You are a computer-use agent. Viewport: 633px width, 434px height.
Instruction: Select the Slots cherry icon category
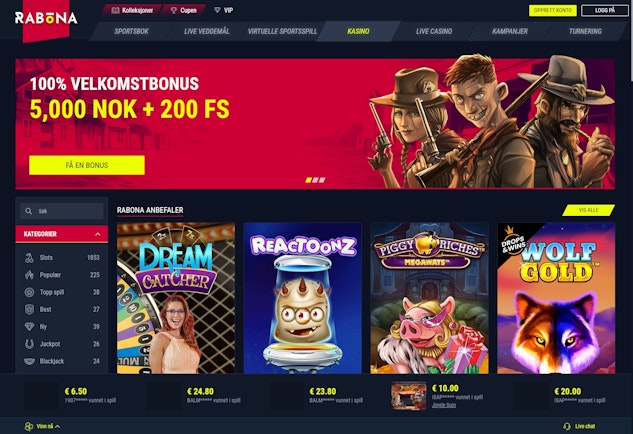(29, 258)
